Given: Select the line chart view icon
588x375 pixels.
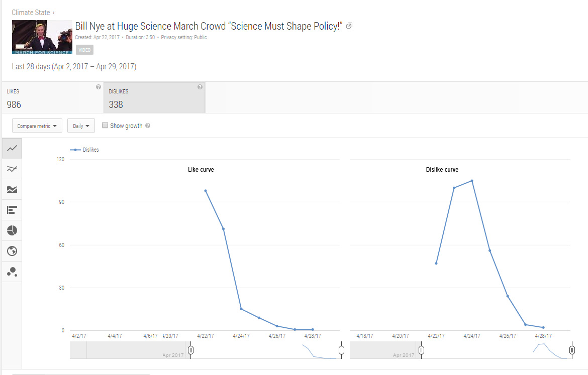Looking at the screenshot, I should [12, 148].
